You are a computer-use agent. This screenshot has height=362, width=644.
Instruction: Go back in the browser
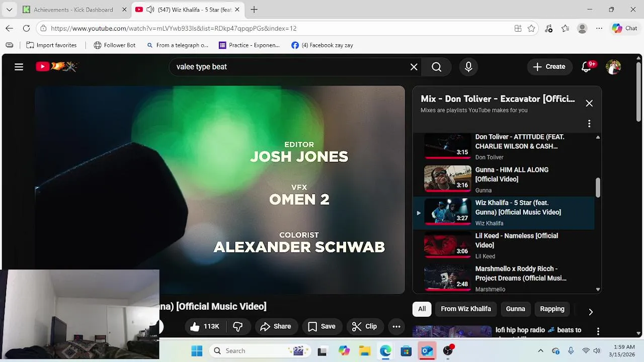[10, 29]
